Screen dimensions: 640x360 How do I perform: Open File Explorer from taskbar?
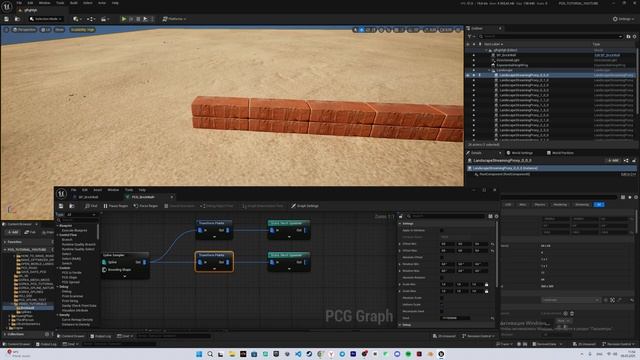(232, 354)
